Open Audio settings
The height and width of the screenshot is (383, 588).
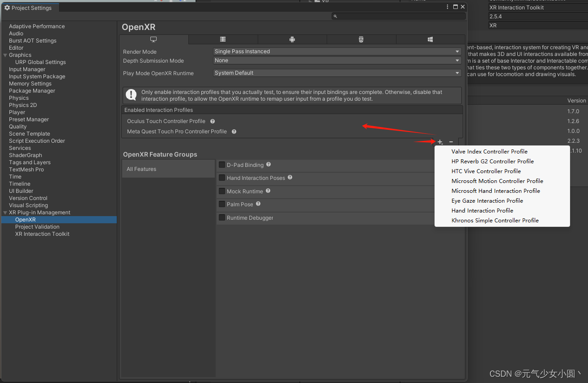pyautogui.click(x=16, y=34)
